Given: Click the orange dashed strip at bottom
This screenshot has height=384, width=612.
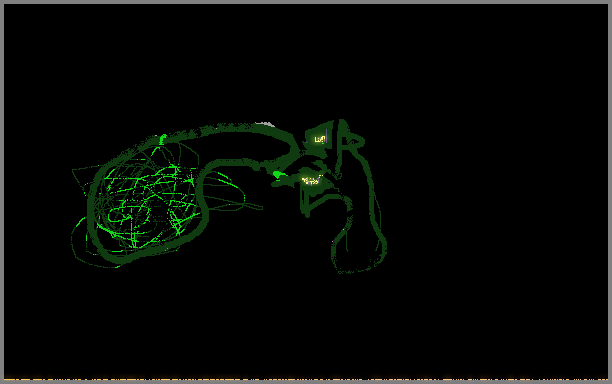Looking at the screenshot, I should click(306, 379).
